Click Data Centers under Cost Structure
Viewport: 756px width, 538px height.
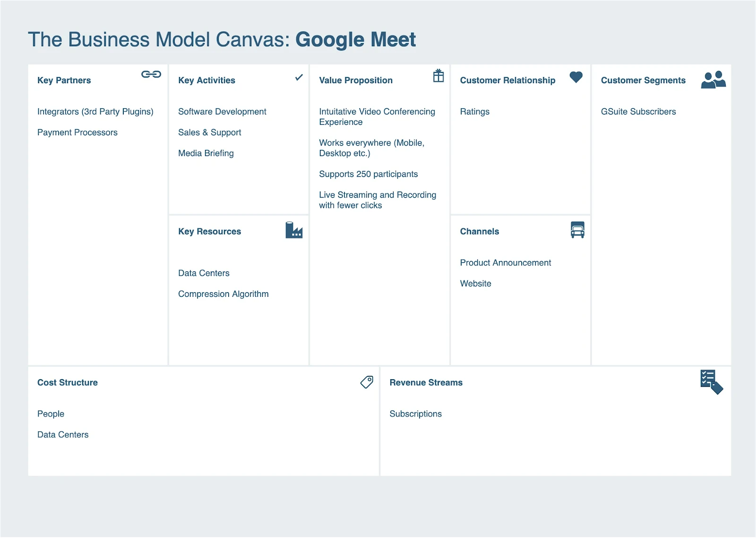pos(63,435)
